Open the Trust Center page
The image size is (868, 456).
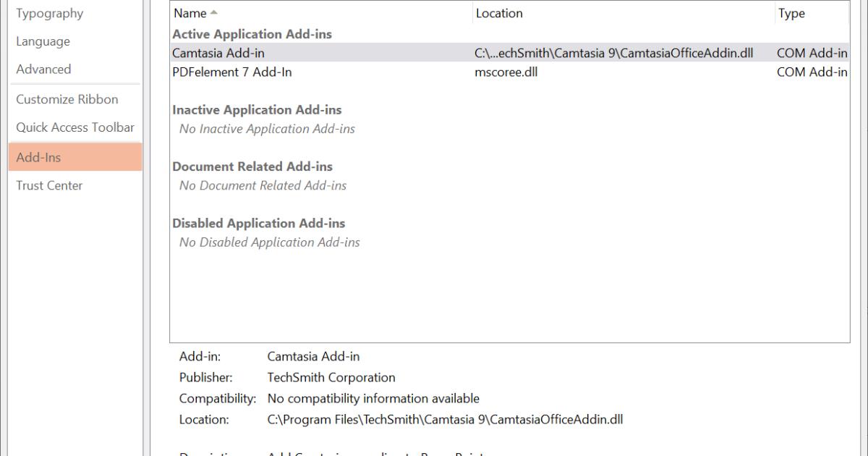pos(49,185)
